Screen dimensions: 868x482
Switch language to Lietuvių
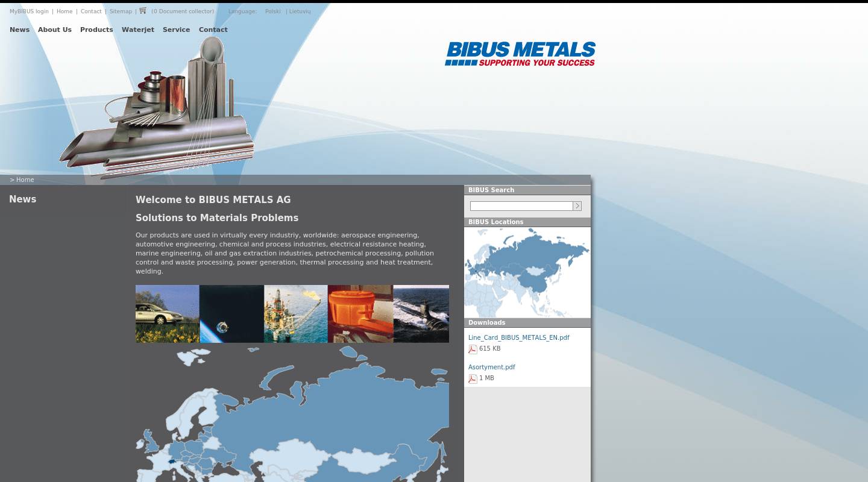[300, 11]
